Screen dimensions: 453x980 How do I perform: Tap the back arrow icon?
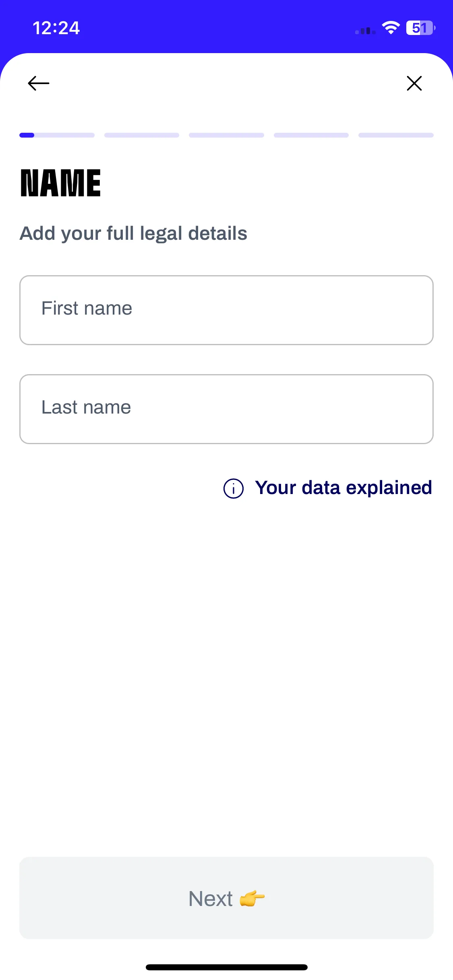click(39, 83)
